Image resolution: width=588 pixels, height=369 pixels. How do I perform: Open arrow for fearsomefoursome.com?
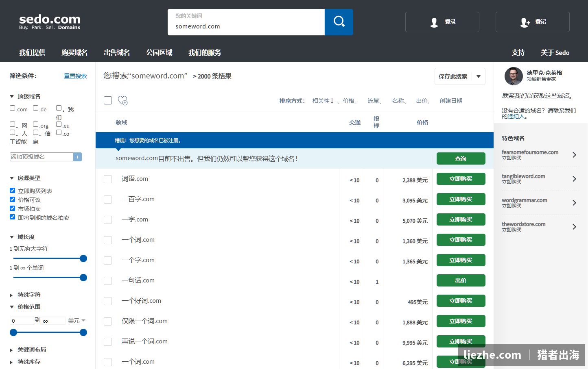pos(574,155)
